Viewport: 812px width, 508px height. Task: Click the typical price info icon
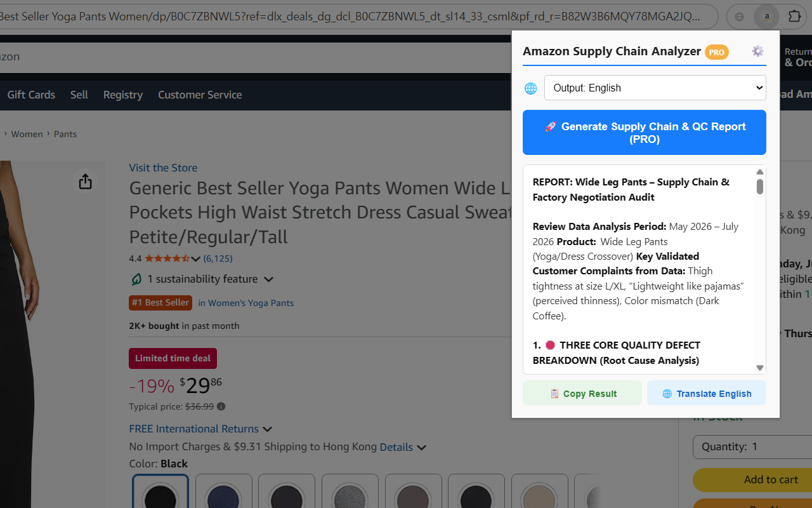click(x=221, y=406)
